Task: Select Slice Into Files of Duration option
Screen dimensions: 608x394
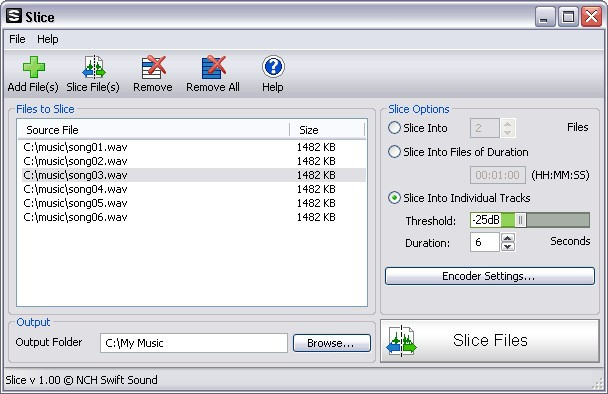Action: click(394, 152)
